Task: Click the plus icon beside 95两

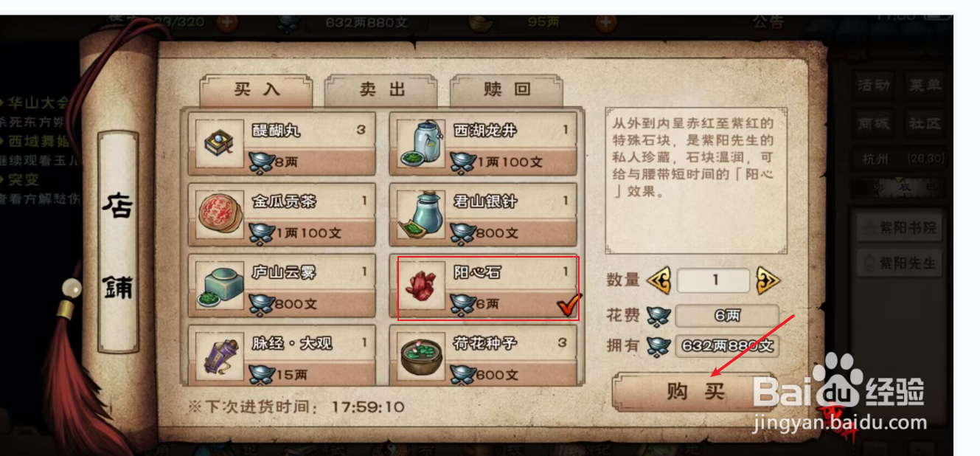Action: (605, 22)
